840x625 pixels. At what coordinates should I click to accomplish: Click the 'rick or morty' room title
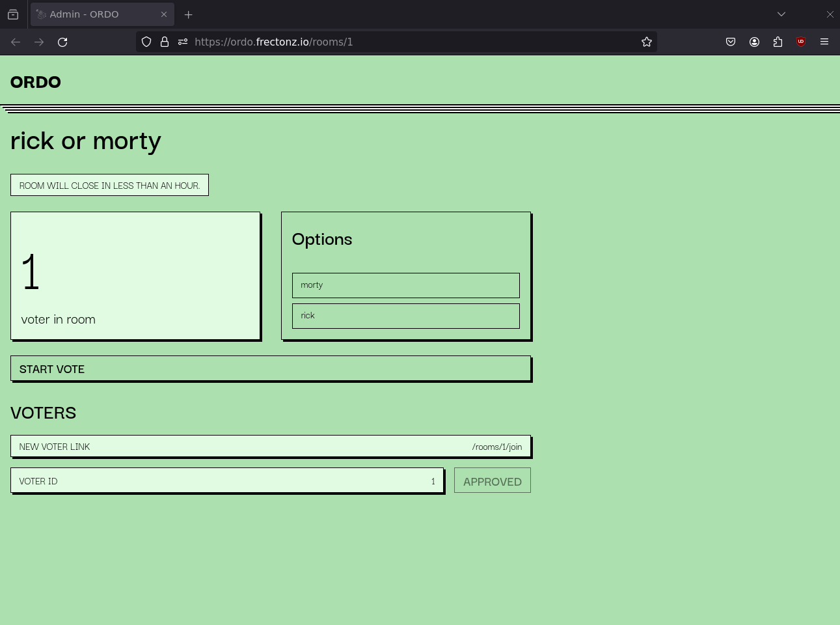point(86,141)
